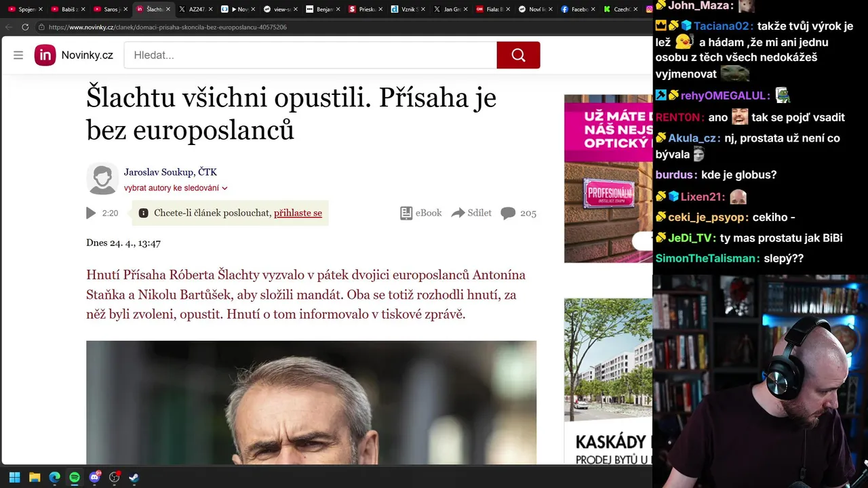Click chat username Akula_cz
The height and width of the screenshot is (488, 868).
pyautogui.click(x=692, y=138)
